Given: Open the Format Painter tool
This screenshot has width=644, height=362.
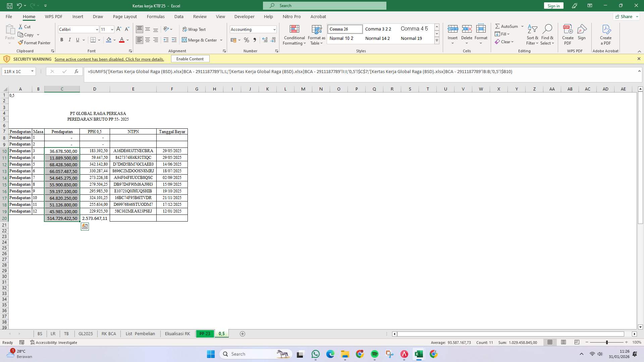Looking at the screenshot, I should click(34, 43).
